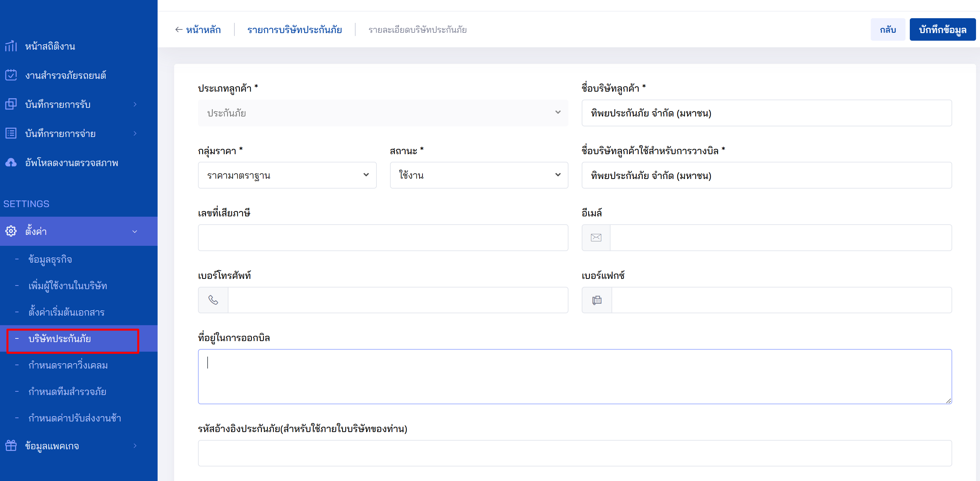Click the statistics chart icon in sidebar
980x481 pixels.
(11, 46)
